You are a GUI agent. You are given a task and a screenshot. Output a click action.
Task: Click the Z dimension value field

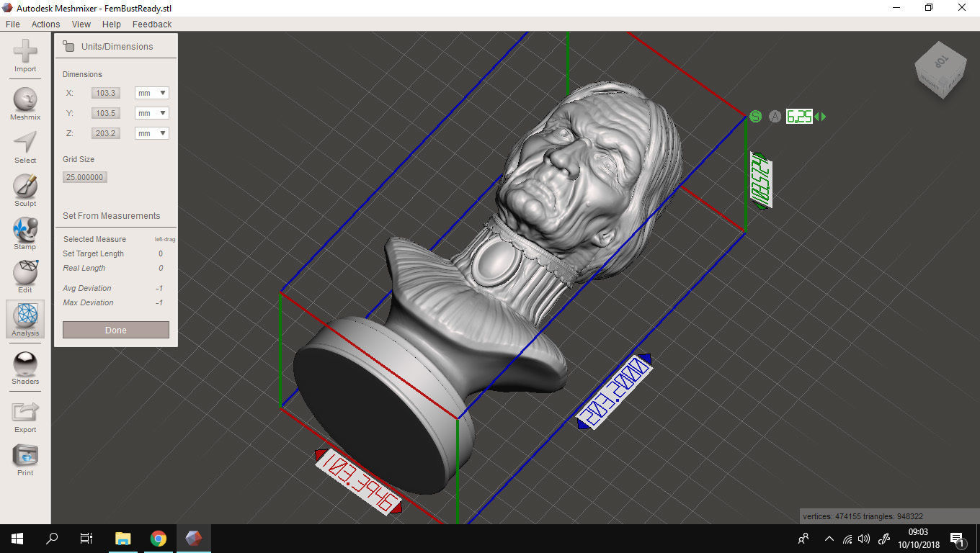[x=106, y=133]
